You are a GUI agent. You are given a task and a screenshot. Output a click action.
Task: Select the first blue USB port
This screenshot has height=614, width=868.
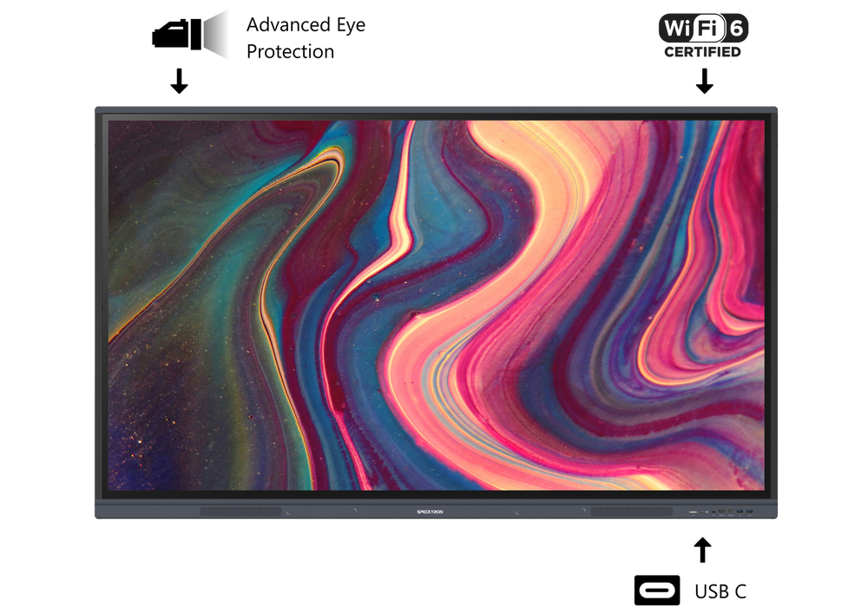click(740, 511)
